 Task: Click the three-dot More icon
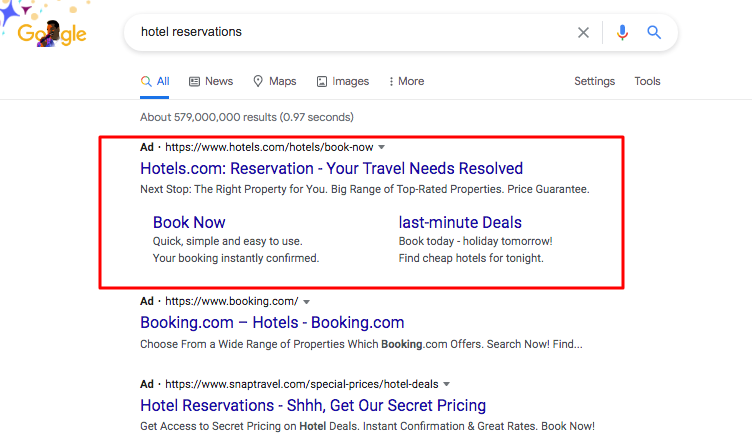coord(391,82)
